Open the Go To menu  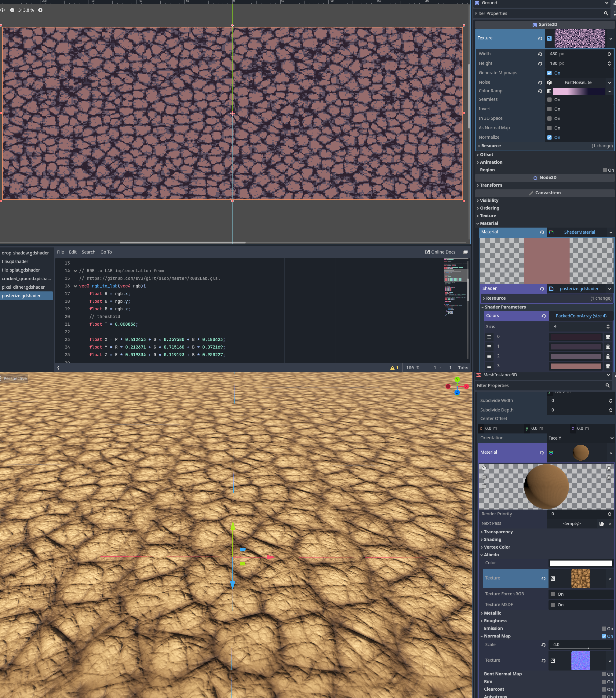pos(106,252)
